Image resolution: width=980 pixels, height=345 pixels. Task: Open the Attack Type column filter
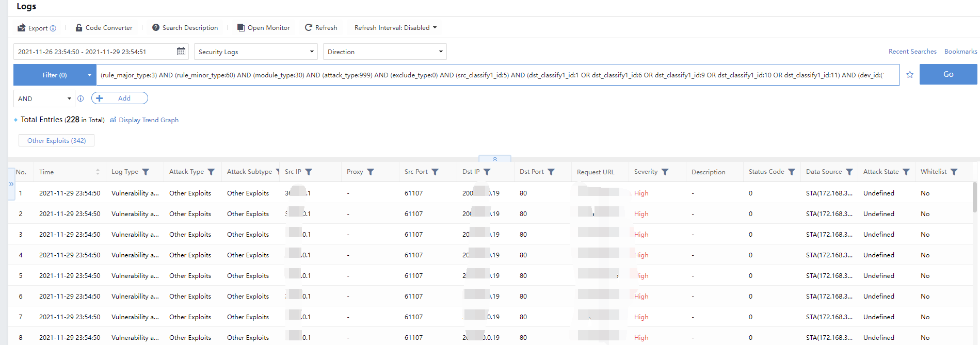point(211,172)
